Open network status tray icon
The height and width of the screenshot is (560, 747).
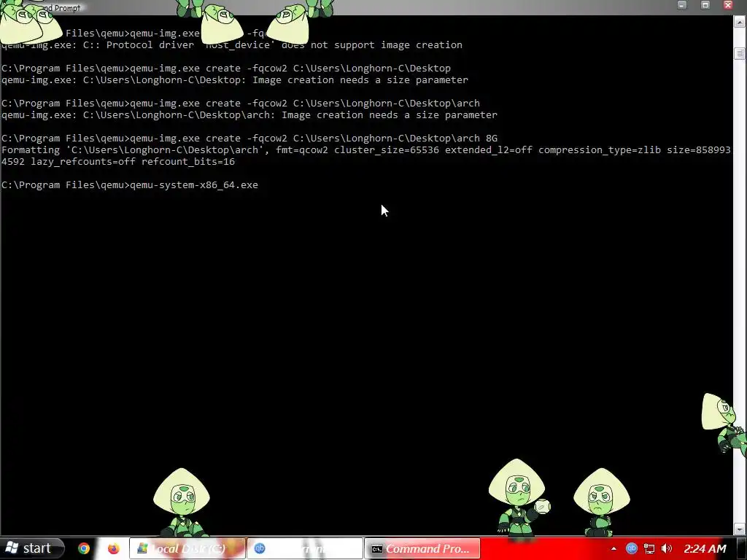tap(649, 548)
